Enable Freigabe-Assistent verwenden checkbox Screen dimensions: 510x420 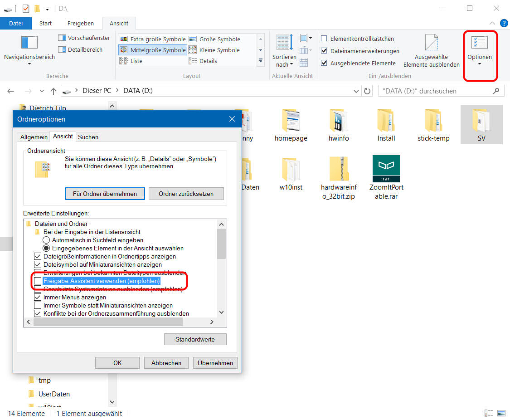(37, 281)
